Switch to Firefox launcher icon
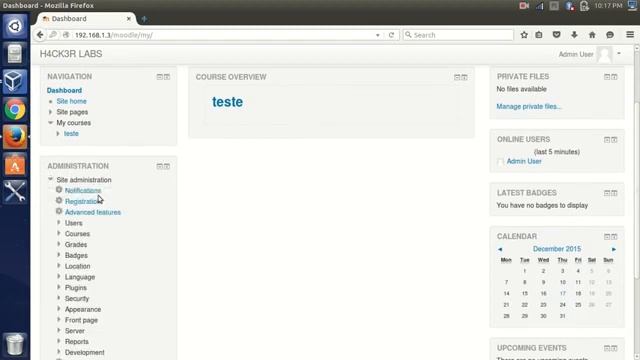The width and height of the screenshot is (640, 360). click(x=15, y=137)
